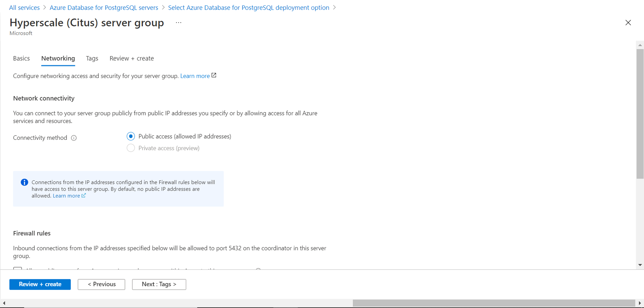Select Public access (allowed IP addresses) radio
The height and width of the screenshot is (308, 644).
point(131,136)
